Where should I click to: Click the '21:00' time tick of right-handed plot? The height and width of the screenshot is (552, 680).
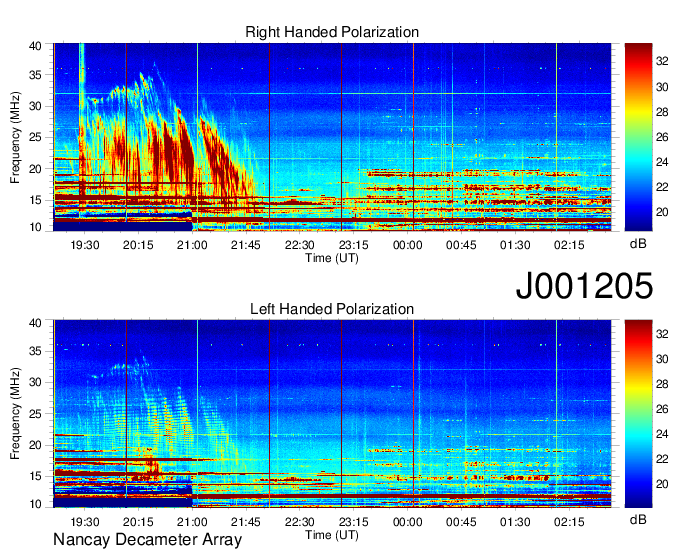[192, 245]
